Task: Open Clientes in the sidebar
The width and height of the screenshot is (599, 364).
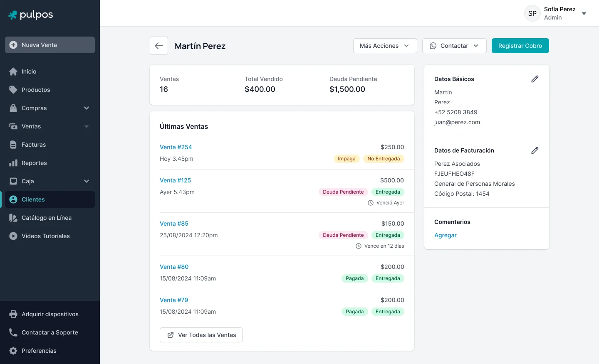Action: point(50,199)
